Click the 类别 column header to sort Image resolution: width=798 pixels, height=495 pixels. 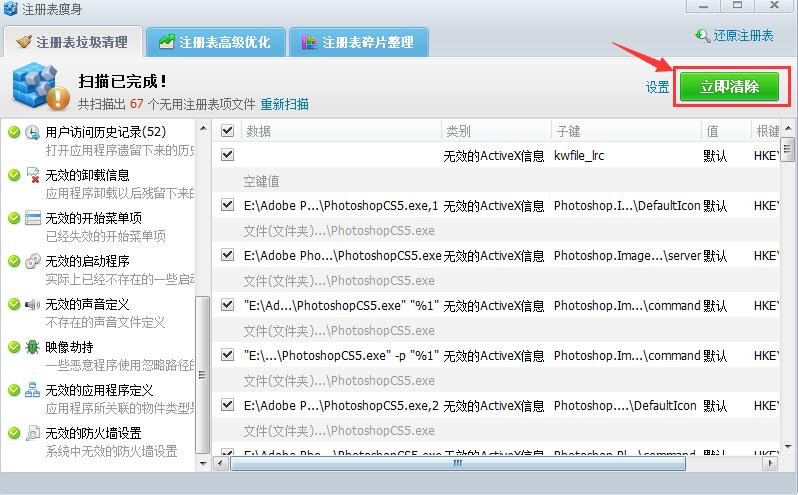click(x=458, y=131)
